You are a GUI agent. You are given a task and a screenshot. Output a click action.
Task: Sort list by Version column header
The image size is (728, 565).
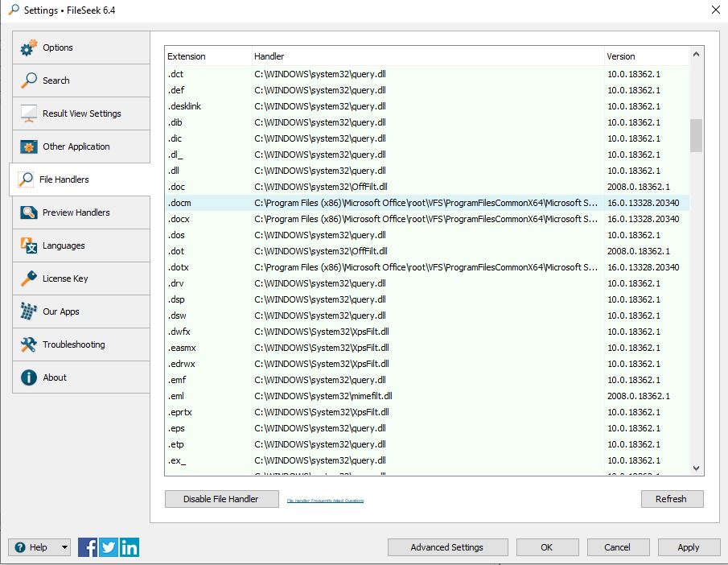point(621,56)
